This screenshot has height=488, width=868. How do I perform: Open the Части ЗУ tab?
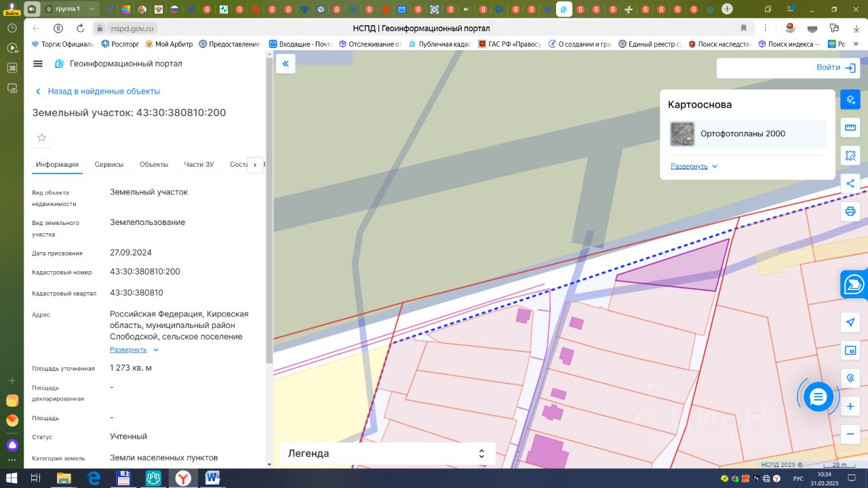(x=199, y=165)
